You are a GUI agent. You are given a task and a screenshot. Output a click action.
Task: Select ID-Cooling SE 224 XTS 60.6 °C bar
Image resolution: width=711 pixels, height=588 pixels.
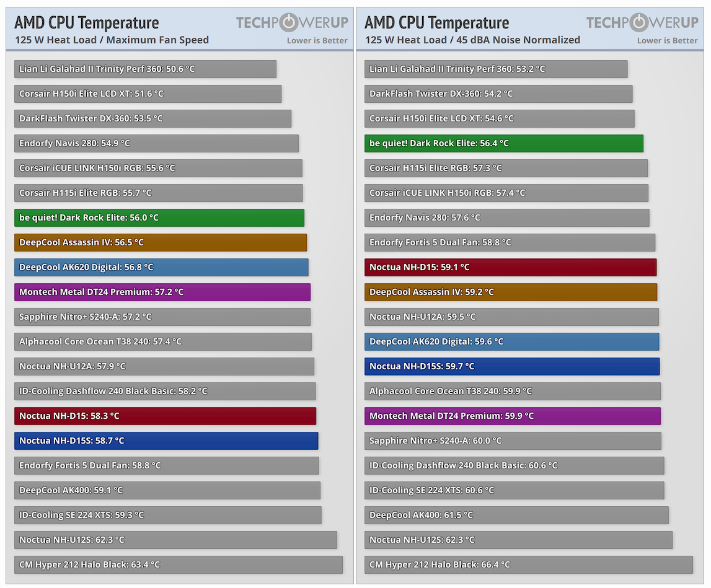[514, 491]
